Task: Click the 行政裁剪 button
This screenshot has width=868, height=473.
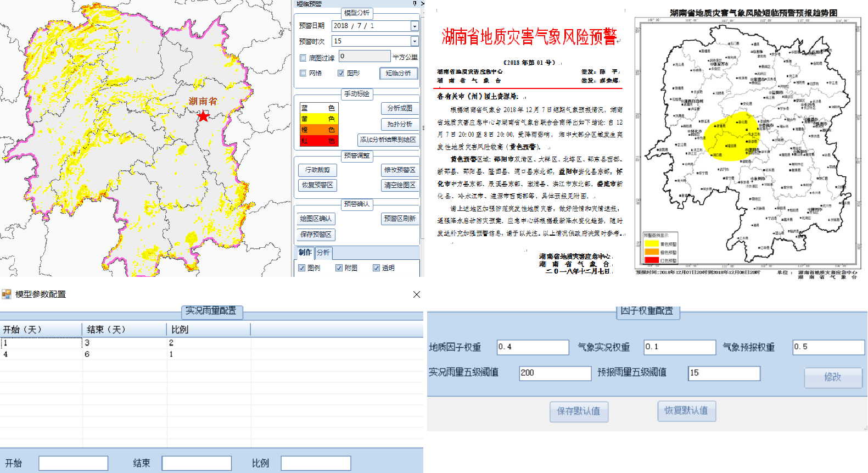Action: tap(317, 170)
